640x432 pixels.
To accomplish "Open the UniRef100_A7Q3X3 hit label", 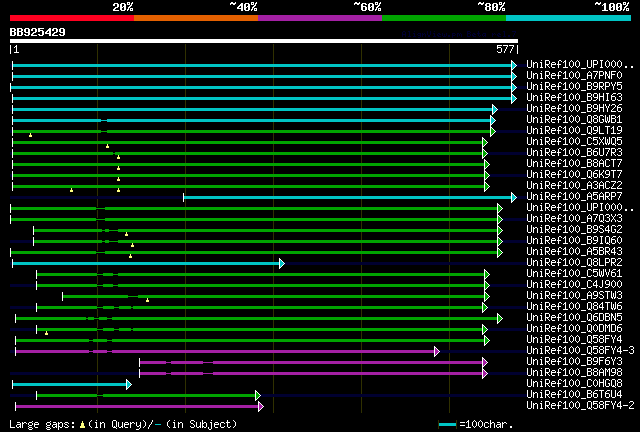I will (574, 219).
